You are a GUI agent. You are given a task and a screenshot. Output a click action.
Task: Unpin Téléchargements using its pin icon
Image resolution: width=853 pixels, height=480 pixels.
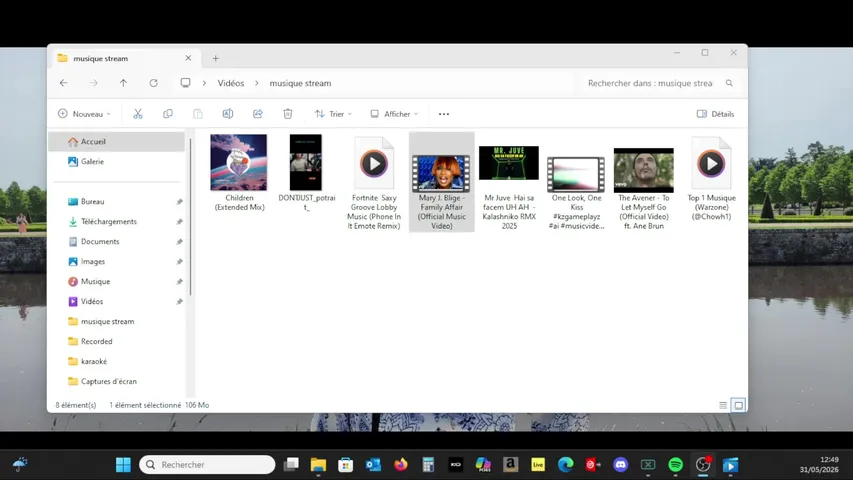click(x=179, y=222)
